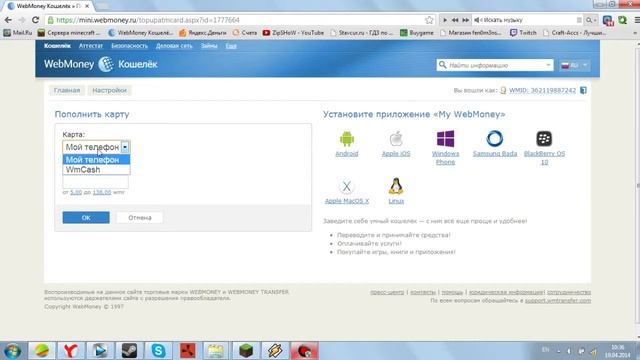This screenshot has width=640, height=360.
Task: Click the system tray clock
Action: tap(618, 351)
